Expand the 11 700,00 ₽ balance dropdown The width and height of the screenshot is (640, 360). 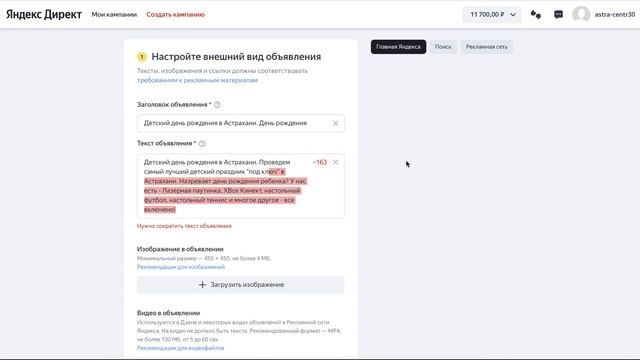point(492,14)
